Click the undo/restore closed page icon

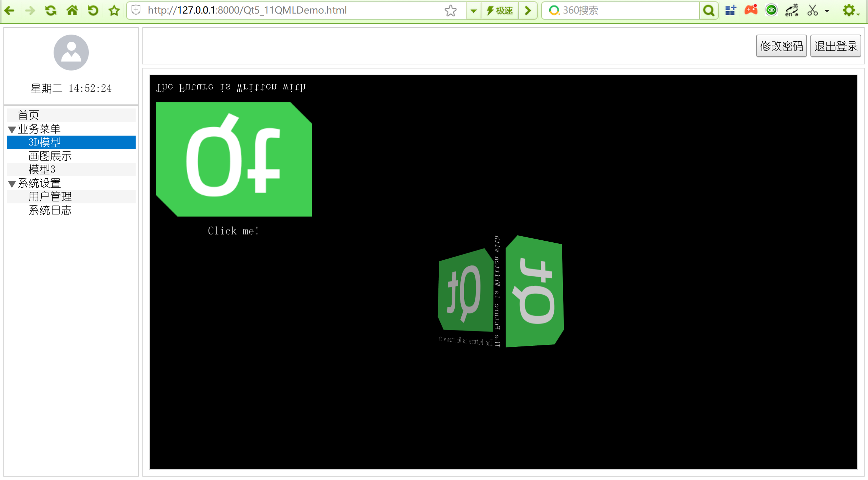click(93, 11)
